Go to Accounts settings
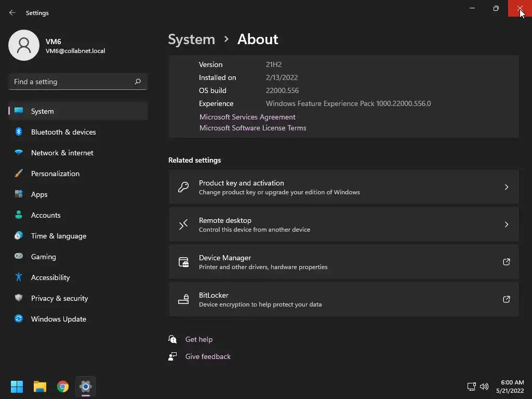532x399 pixels. point(46,215)
